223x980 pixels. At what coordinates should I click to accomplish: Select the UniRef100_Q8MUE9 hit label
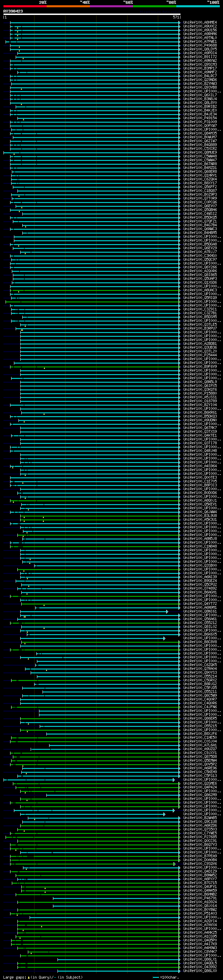pyautogui.click(x=200, y=153)
